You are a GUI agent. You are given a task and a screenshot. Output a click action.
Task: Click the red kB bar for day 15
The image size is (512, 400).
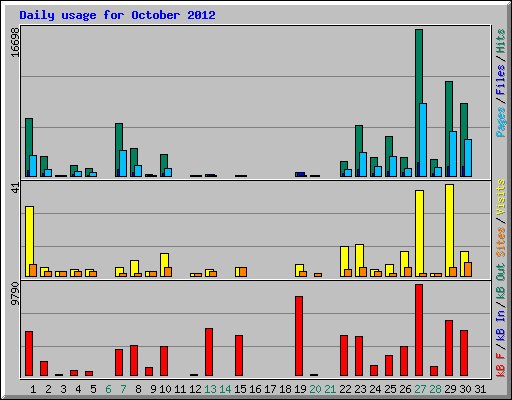coord(239,356)
